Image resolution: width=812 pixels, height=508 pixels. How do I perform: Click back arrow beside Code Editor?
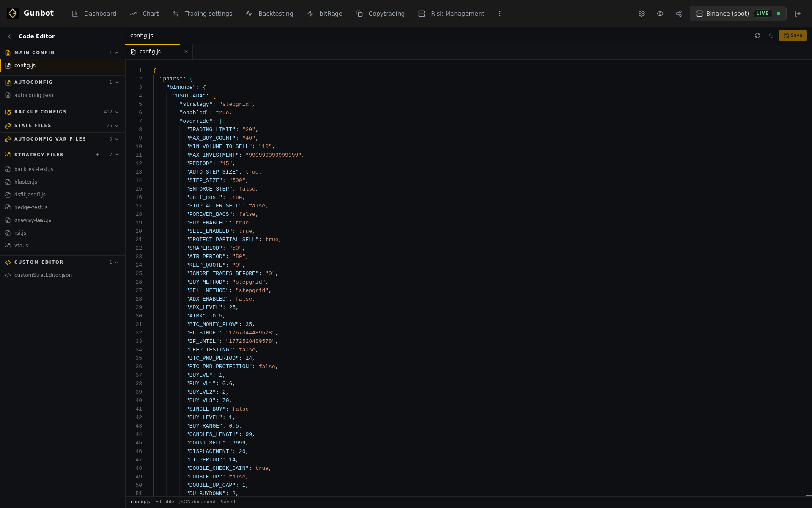[x=9, y=36]
